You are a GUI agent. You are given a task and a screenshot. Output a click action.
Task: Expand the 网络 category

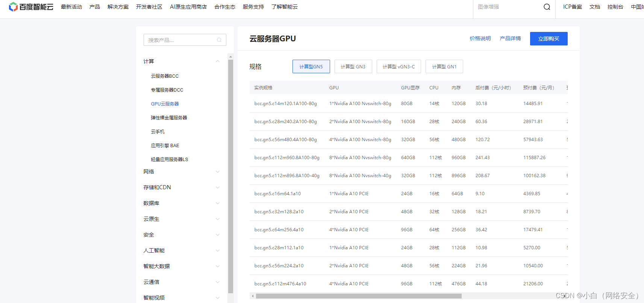tap(218, 172)
